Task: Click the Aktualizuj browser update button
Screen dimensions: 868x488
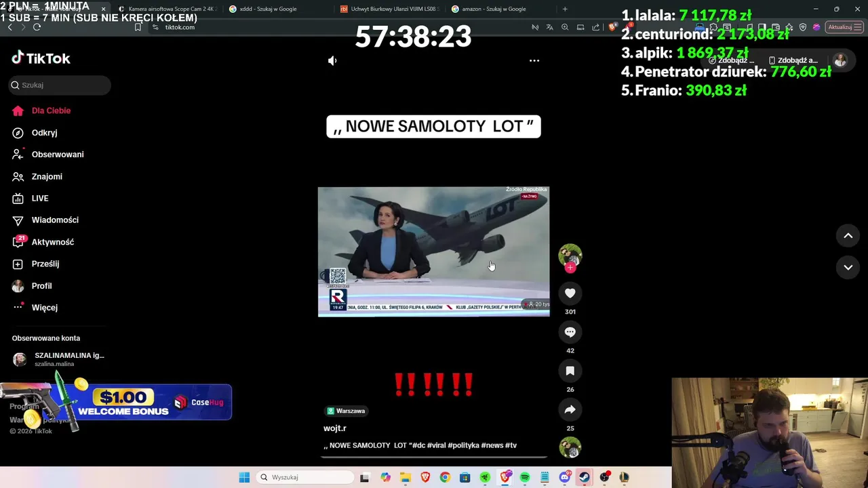Action: [x=844, y=27]
